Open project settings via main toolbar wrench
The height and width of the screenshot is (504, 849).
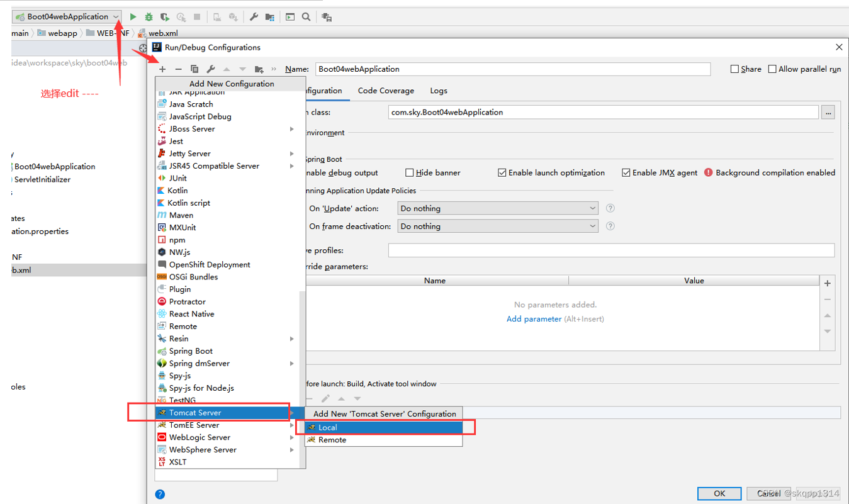pyautogui.click(x=254, y=17)
